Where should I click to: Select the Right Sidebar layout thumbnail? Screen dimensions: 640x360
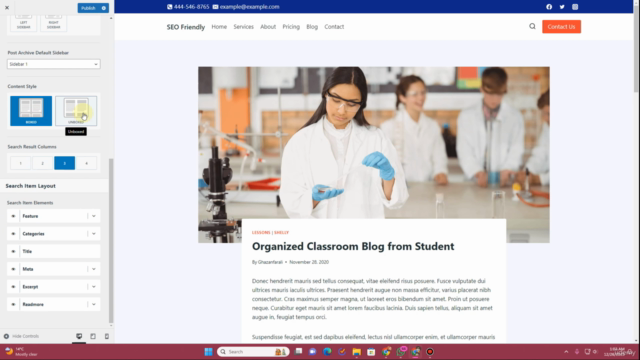(53, 23)
